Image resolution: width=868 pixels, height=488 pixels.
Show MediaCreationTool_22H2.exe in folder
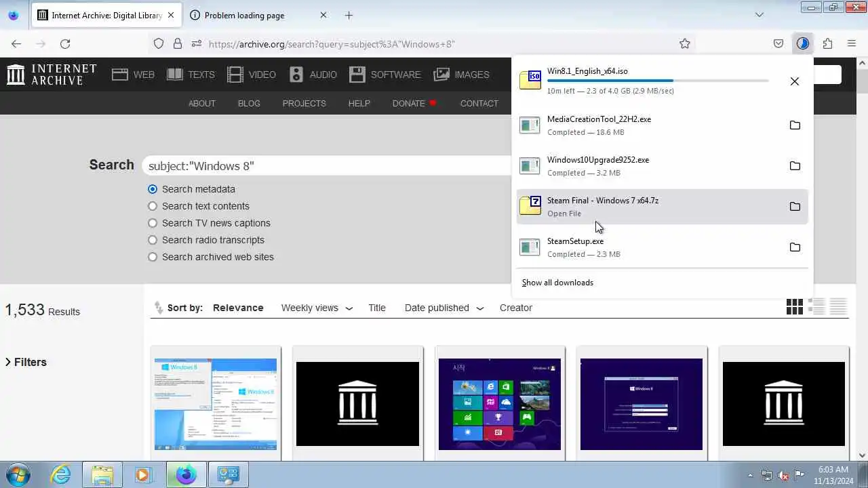(x=795, y=125)
